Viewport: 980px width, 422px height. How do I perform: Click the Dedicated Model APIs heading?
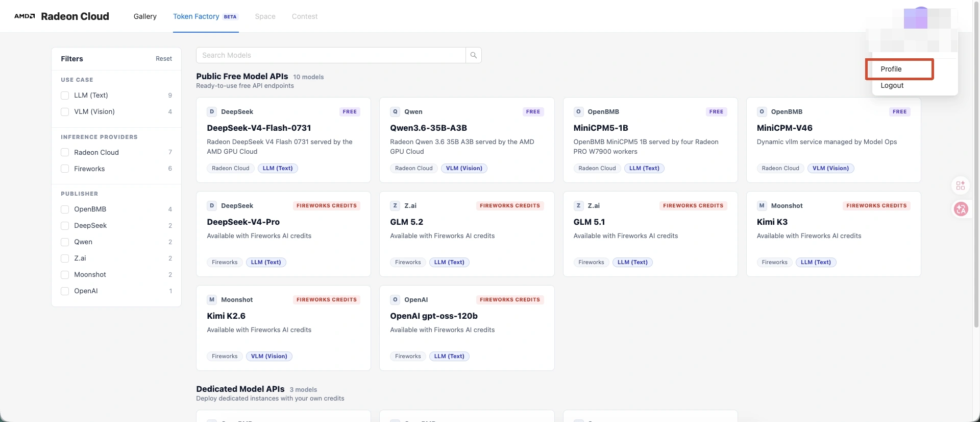pyautogui.click(x=240, y=389)
